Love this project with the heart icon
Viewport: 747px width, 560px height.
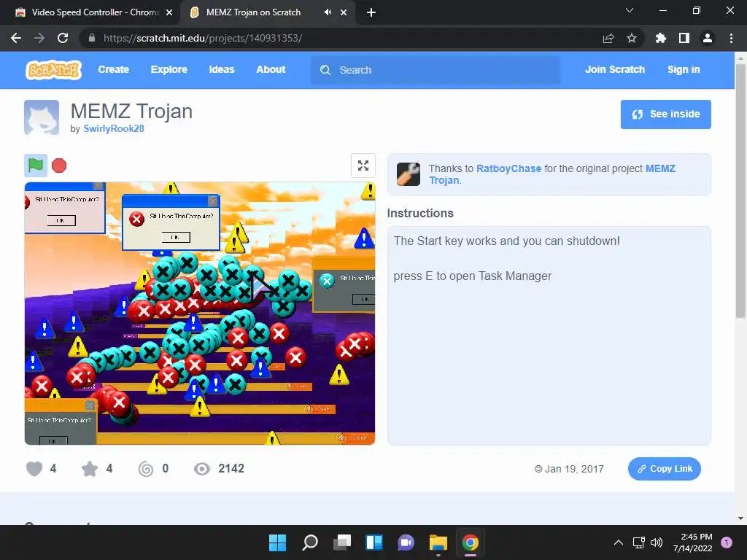click(x=34, y=469)
